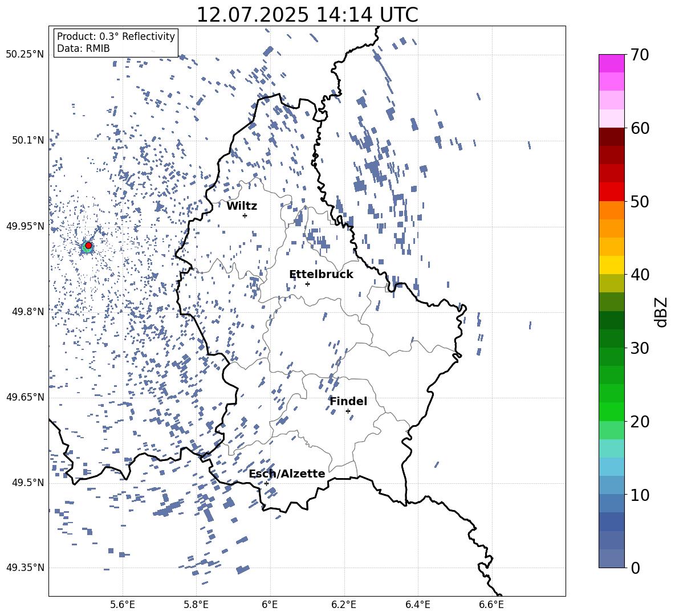
Task: Click the 30 dBZ colorbar label
Action: (x=640, y=348)
